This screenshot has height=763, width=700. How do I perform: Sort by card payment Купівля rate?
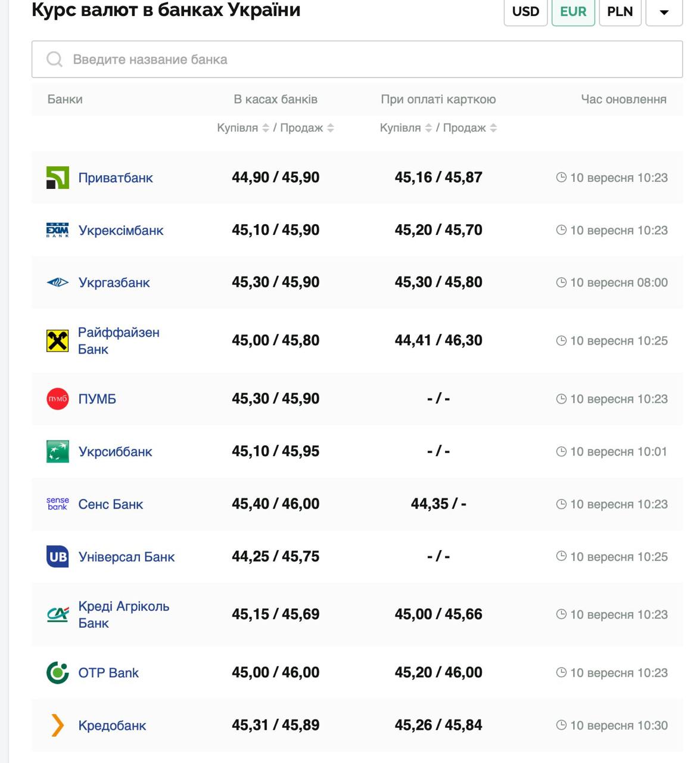428,128
